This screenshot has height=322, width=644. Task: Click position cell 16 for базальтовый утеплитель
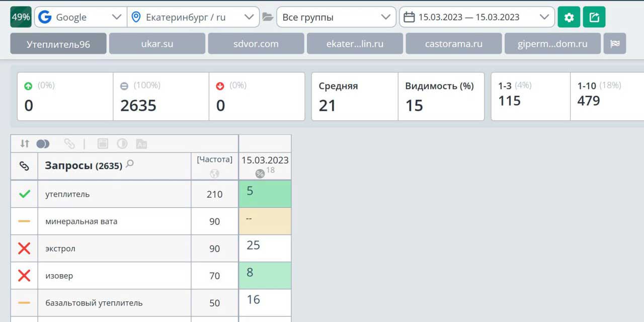265,303
